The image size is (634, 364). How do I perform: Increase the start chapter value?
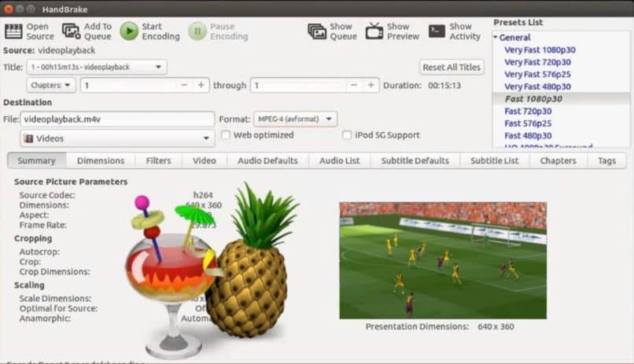point(201,85)
